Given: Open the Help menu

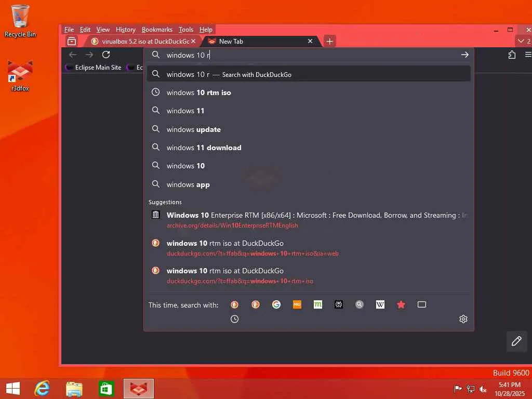Looking at the screenshot, I should point(206,30).
